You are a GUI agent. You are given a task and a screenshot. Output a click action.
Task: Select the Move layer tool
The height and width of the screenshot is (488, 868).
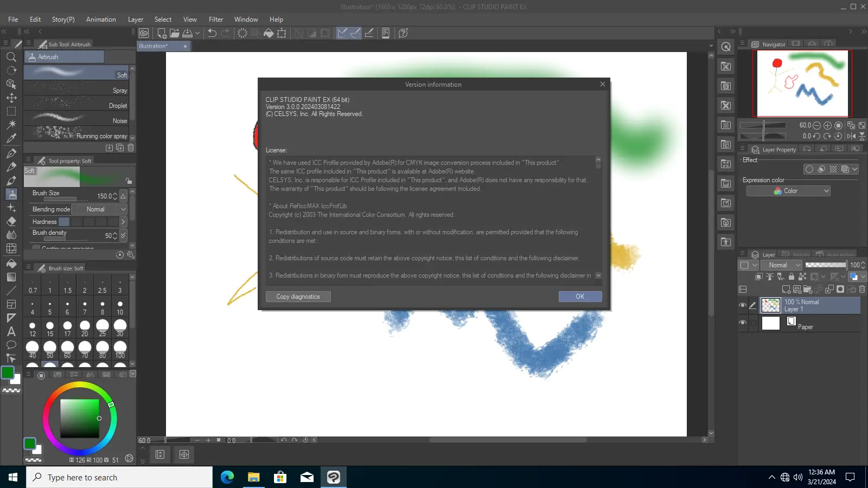pyautogui.click(x=11, y=98)
